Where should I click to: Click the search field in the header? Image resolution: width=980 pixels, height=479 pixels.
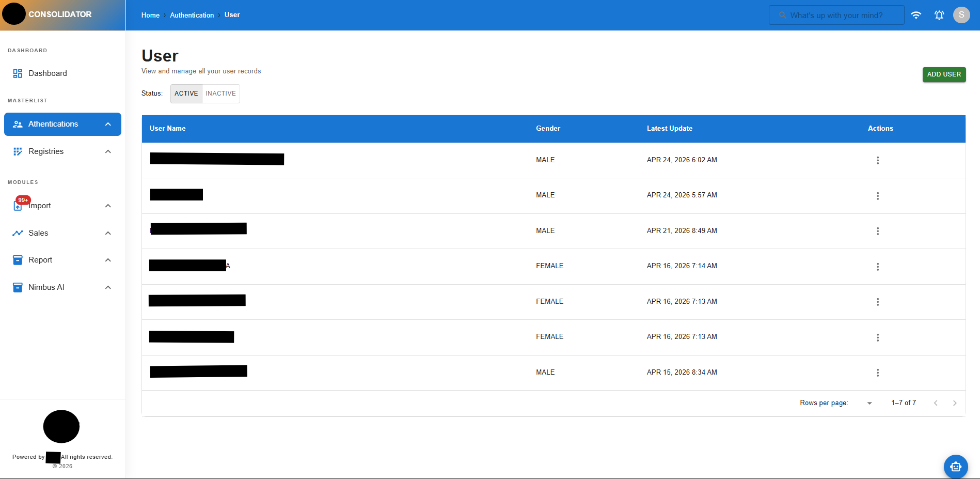(836, 15)
